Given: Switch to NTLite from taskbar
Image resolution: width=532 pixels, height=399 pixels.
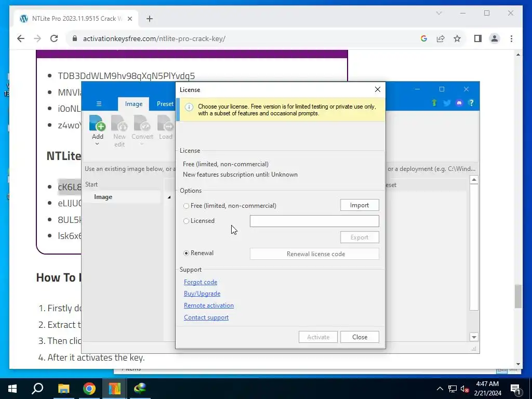Looking at the screenshot, I should click(115, 389).
